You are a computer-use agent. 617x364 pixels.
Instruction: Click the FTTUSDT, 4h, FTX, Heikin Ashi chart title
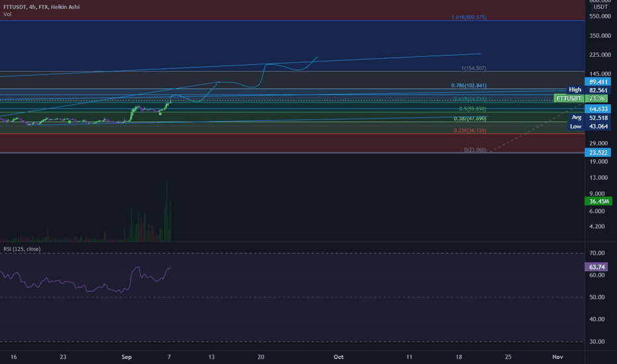pyautogui.click(x=41, y=7)
